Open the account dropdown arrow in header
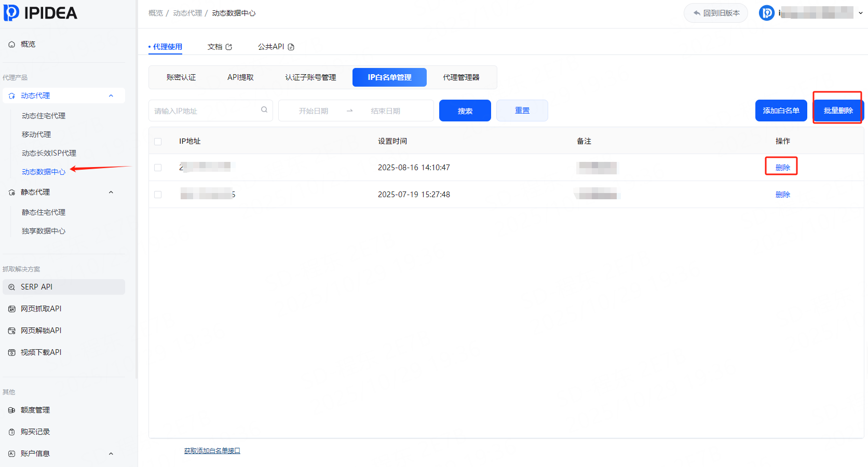This screenshot has width=868, height=467. [860, 13]
